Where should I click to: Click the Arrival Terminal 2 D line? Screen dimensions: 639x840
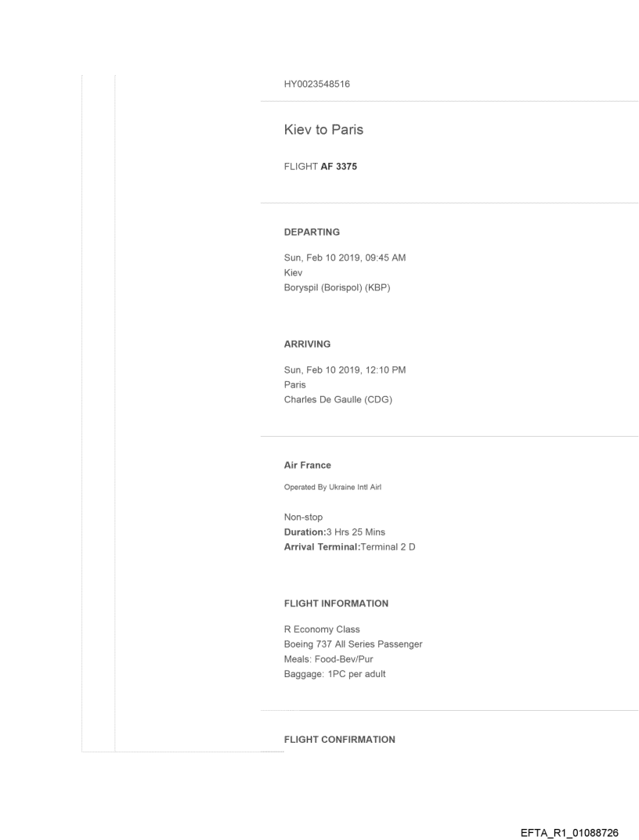click(349, 546)
